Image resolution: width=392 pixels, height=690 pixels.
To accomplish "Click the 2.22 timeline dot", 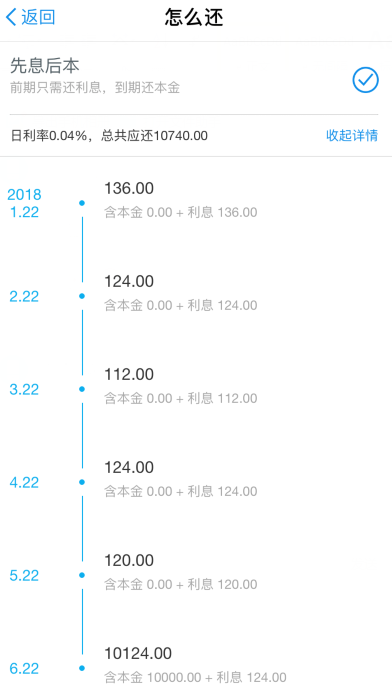I will click(x=82, y=296).
